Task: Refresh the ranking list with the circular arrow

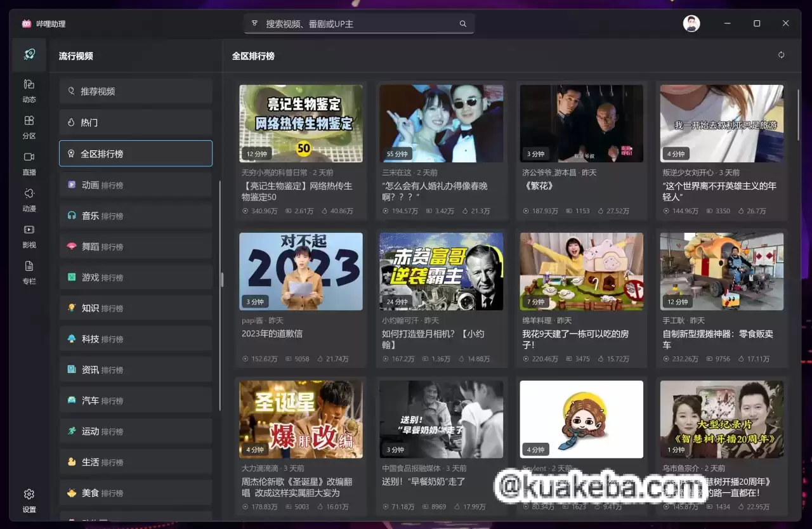Action: [x=782, y=55]
